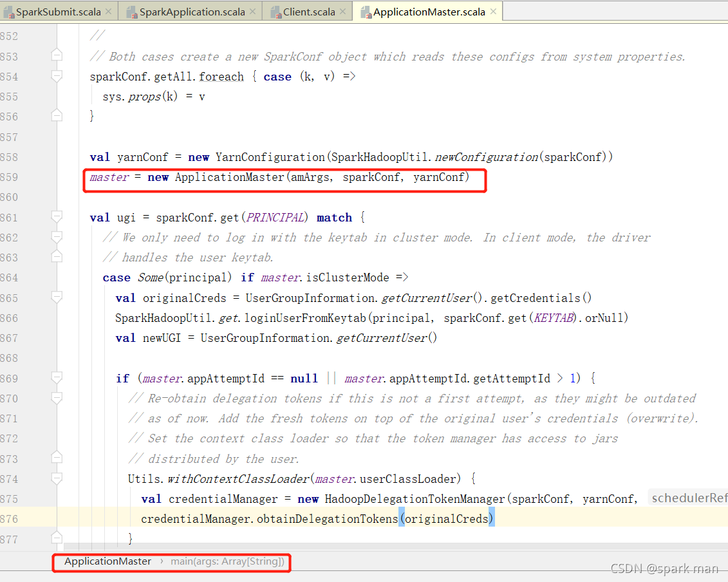Click isClusterMode on line 864
The width and height of the screenshot is (728, 582).
point(348,277)
